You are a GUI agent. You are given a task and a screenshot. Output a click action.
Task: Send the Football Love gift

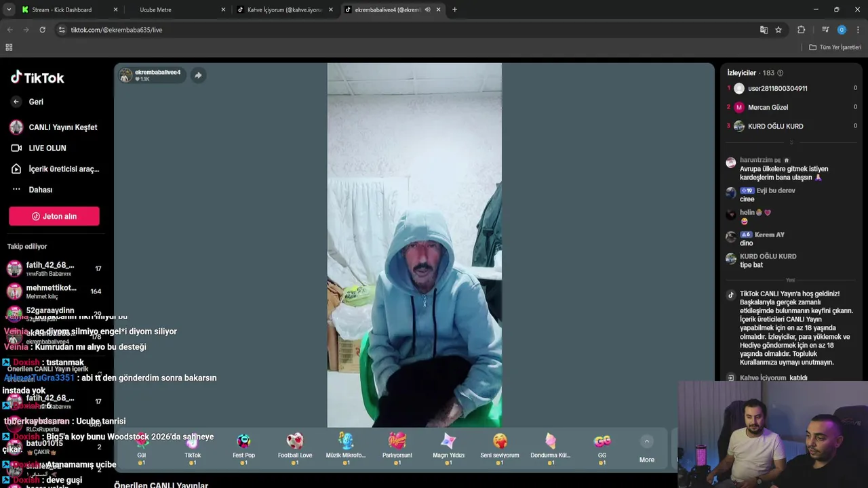click(x=295, y=448)
